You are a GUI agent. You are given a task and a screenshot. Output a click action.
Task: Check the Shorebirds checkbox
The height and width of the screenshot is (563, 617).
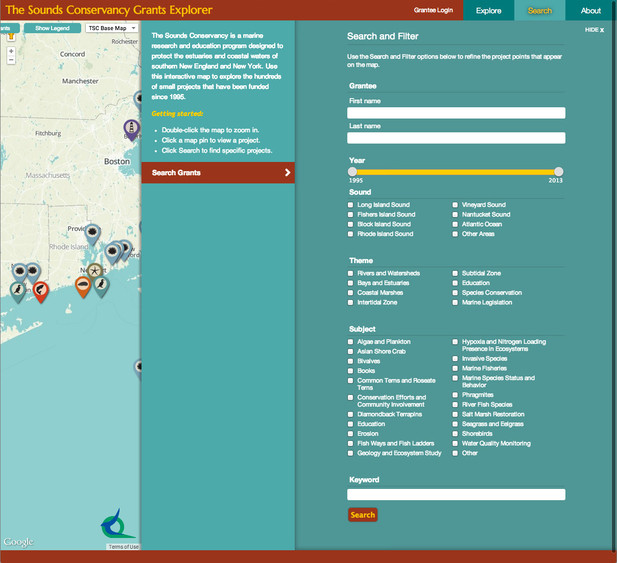pyautogui.click(x=455, y=434)
